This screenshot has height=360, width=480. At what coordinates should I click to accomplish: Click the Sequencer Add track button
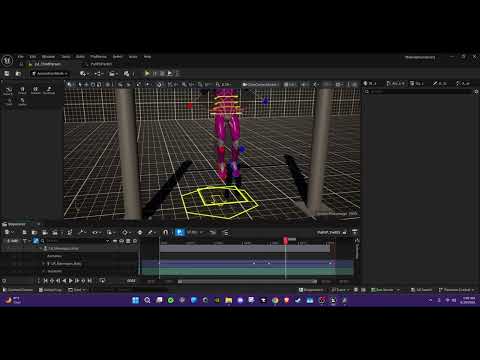point(12,241)
